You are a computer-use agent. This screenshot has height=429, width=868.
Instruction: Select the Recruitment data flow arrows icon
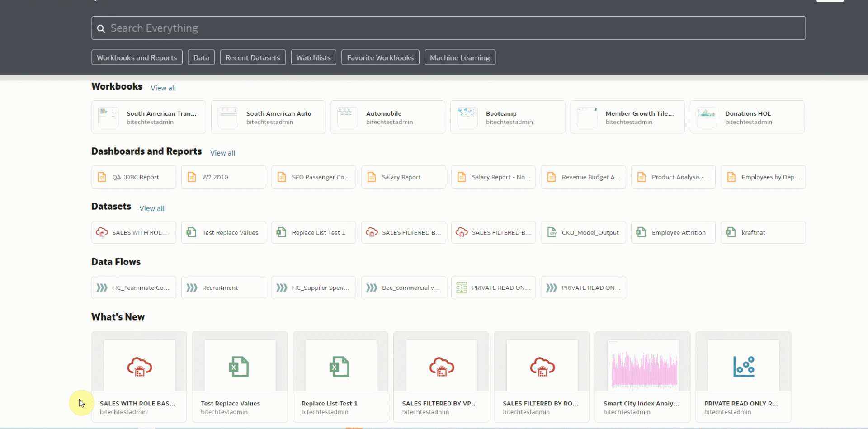coord(191,287)
